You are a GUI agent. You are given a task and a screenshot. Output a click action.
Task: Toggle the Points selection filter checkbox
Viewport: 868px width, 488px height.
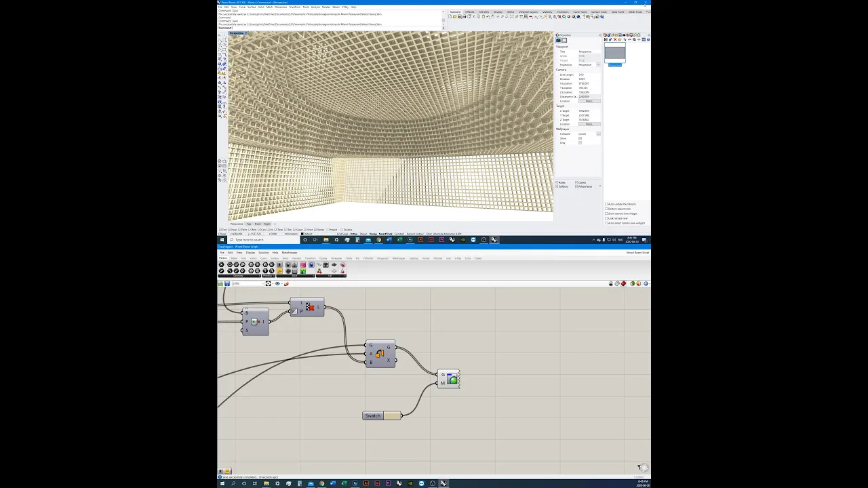pos(557,182)
